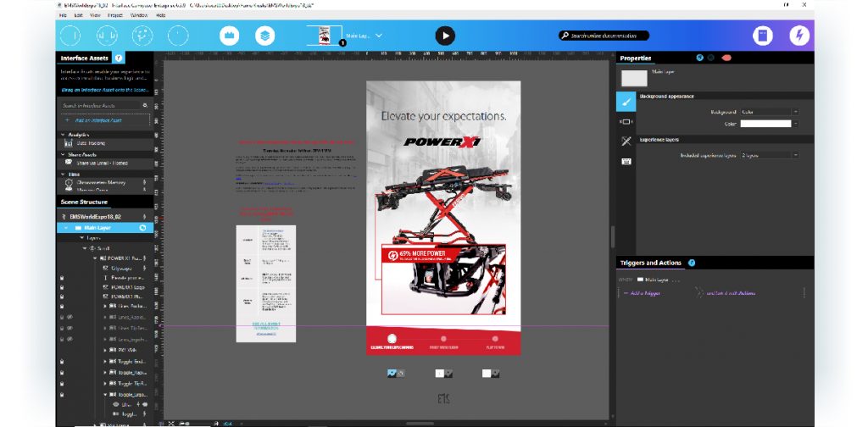
Task: Click the circular icon on Main Layer row
Action: 142,228
